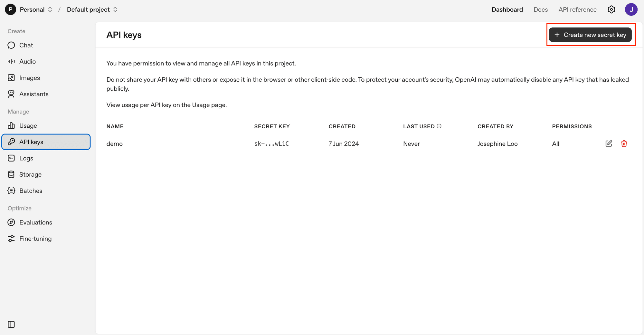Expand the Personal organization switcher

35,10
